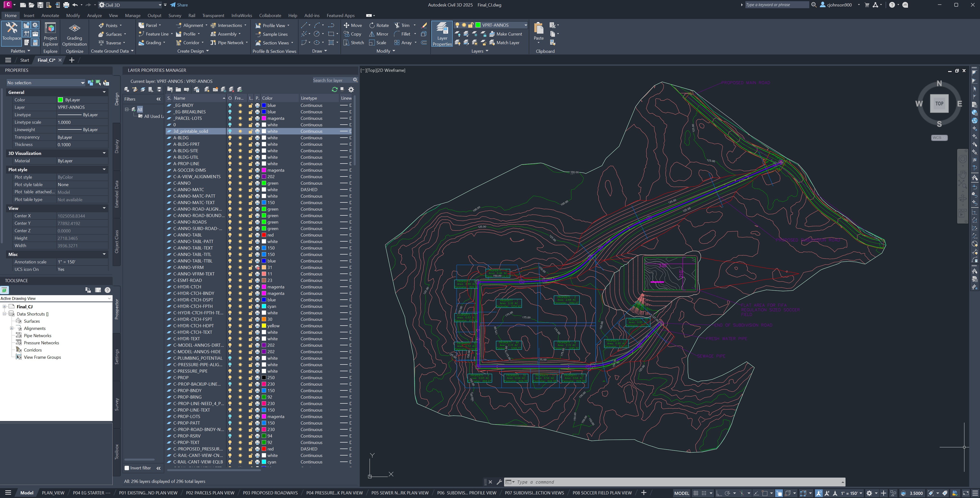
Task: Click the Search for layer field
Action: click(x=332, y=80)
